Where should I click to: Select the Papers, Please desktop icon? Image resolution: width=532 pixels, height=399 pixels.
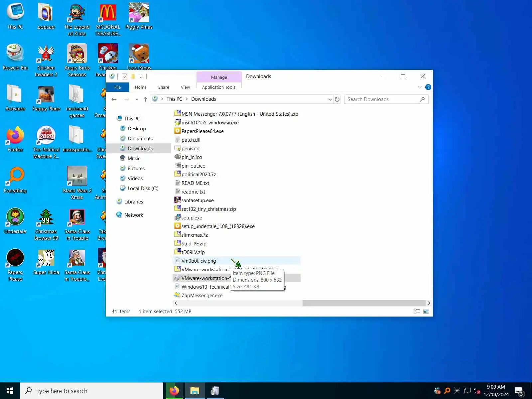(x=15, y=265)
